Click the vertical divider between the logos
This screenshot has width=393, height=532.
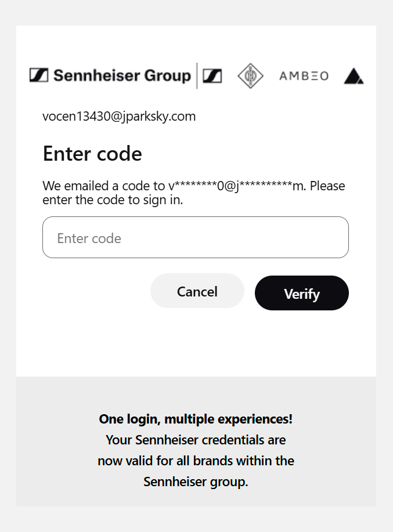(x=197, y=75)
